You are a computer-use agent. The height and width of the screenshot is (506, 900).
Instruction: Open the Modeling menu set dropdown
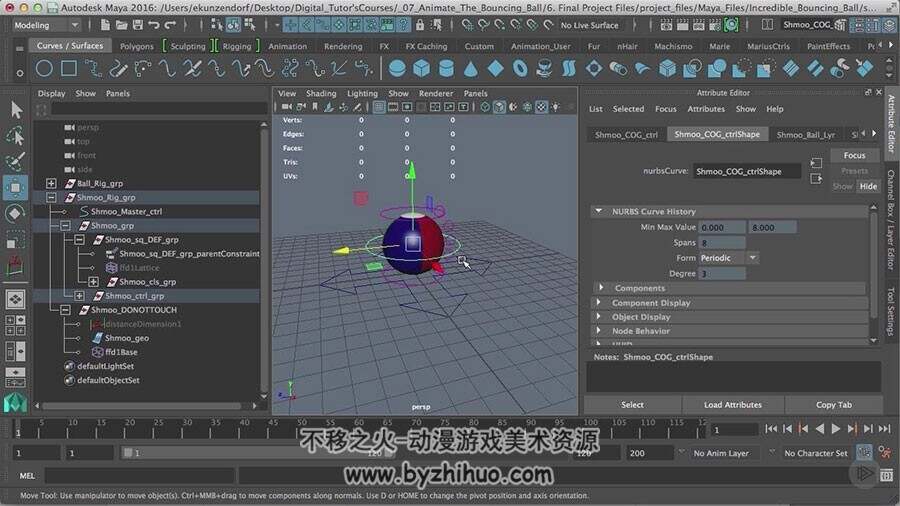[46, 25]
